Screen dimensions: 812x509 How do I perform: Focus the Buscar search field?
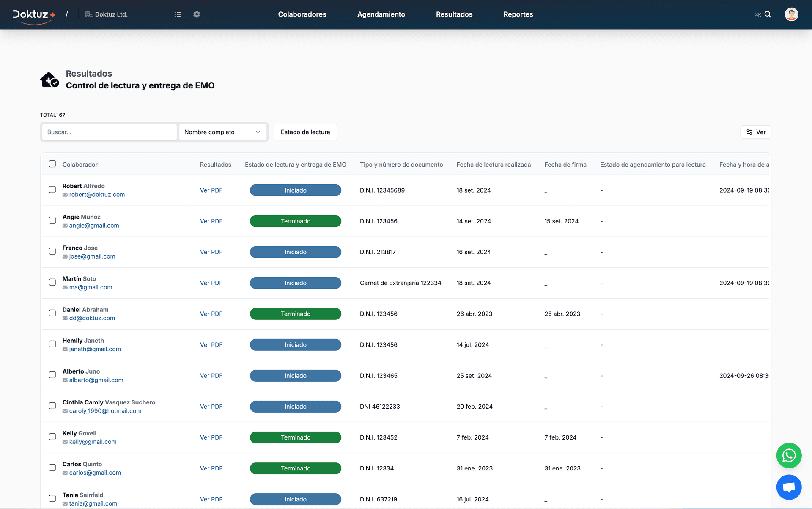tap(109, 132)
